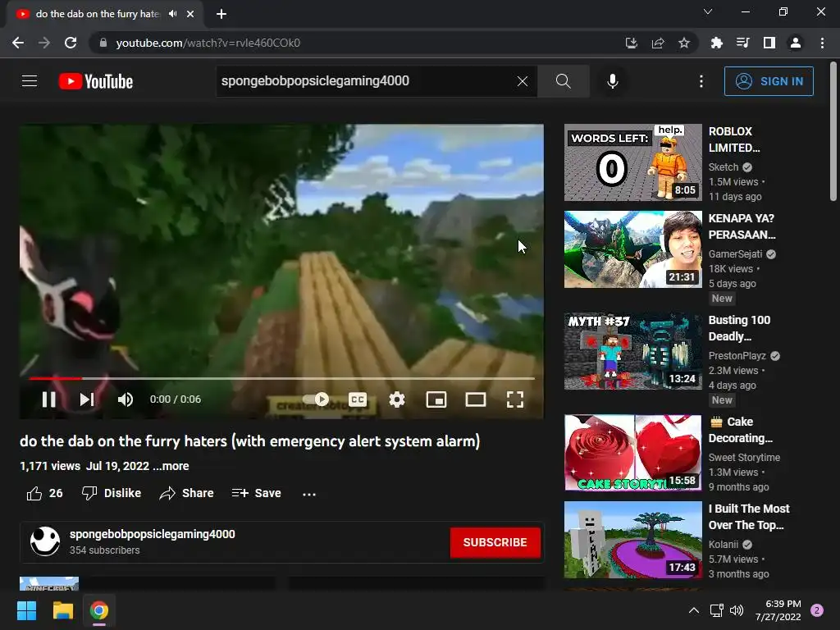
Task: Reload the page
Action: pos(71,43)
